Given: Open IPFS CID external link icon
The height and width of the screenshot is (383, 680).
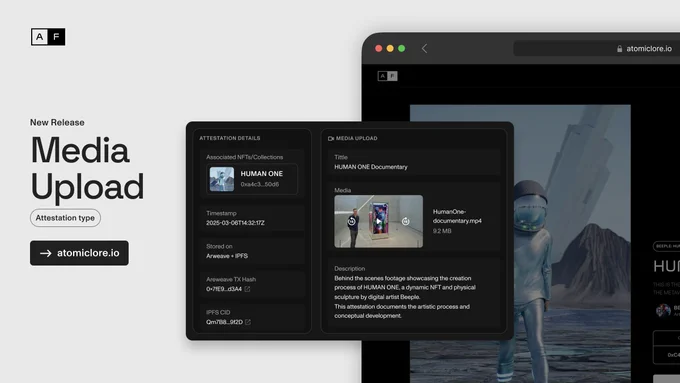Looking at the screenshot, I should (248, 322).
